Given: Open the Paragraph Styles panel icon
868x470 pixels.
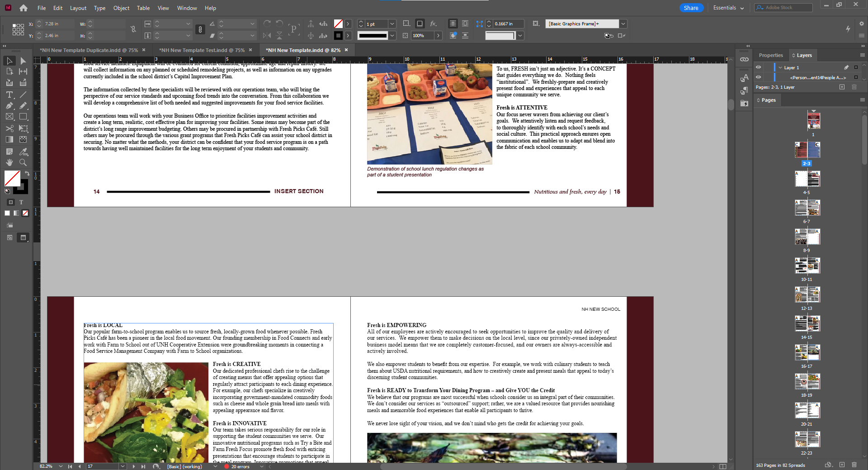Looking at the screenshot, I should tap(744, 91).
